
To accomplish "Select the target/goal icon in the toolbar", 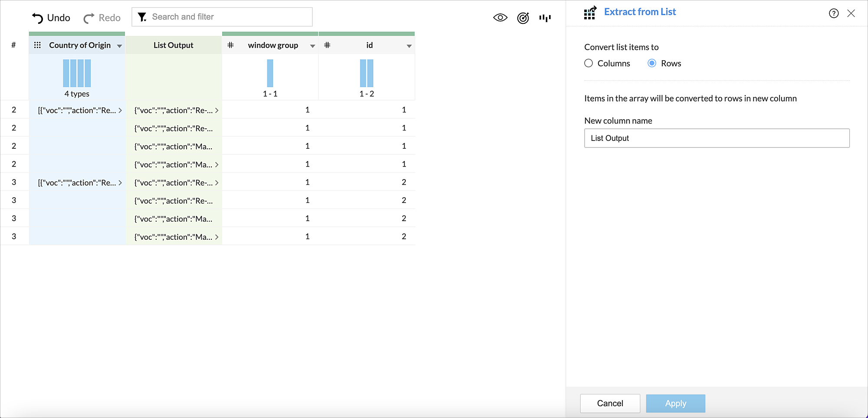I will [523, 18].
